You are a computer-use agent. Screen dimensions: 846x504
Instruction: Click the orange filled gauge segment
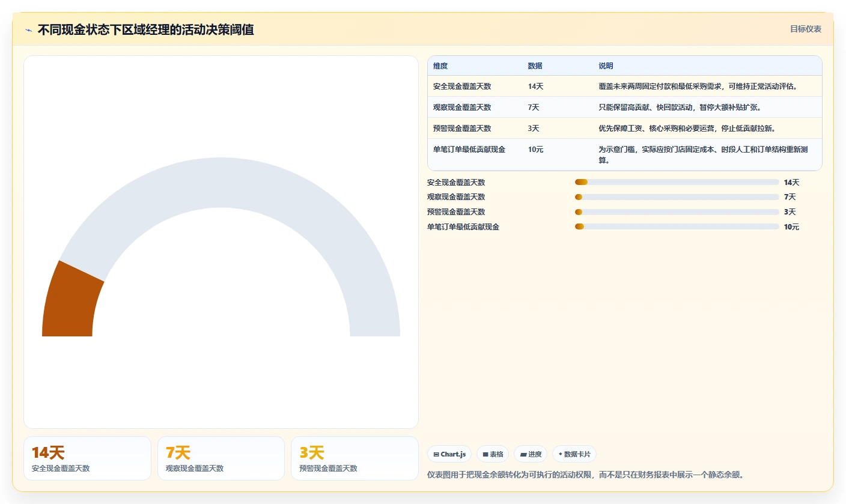coord(71,303)
